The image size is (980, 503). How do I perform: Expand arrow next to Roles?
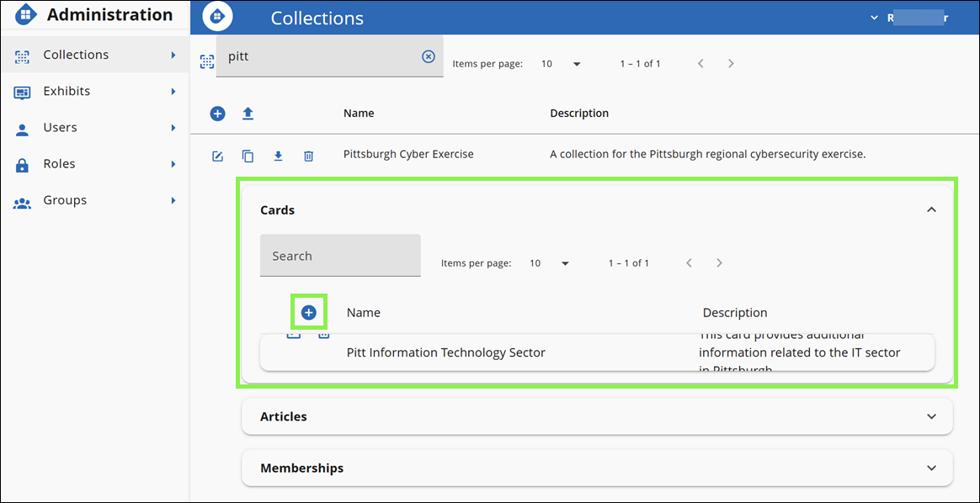[173, 164]
